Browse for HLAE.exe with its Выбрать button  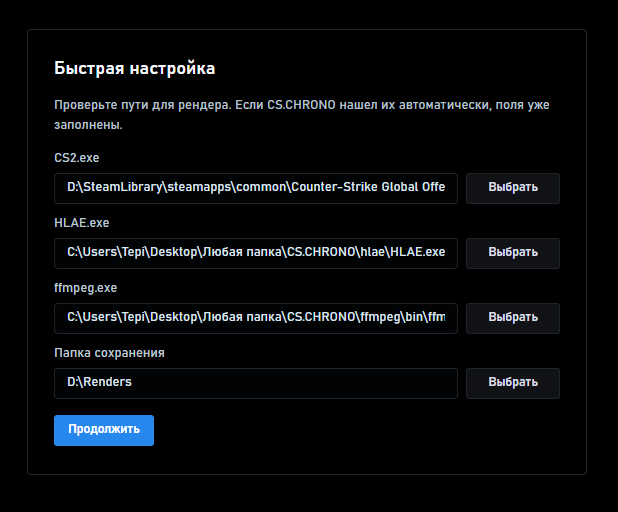point(513,253)
